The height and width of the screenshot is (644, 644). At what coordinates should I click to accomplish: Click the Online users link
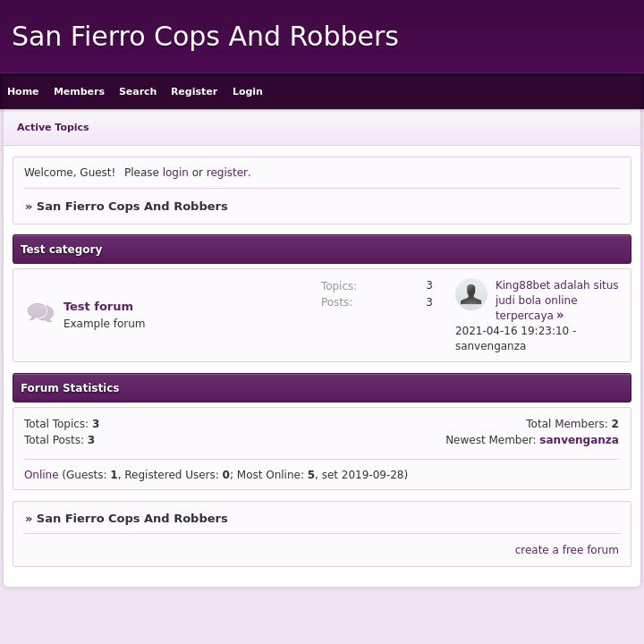pyautogui.click(x=41, y=475)
